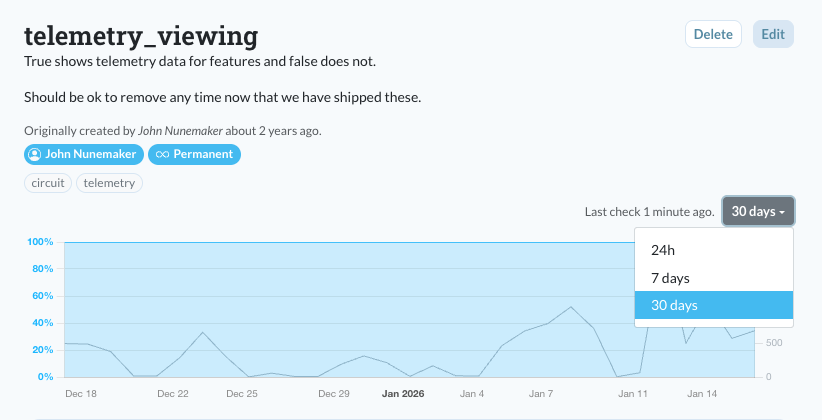The width and height of the screenshot is (822, 420).
Task: Click the 100% label on chart y-axis
Action: point(39,242)
